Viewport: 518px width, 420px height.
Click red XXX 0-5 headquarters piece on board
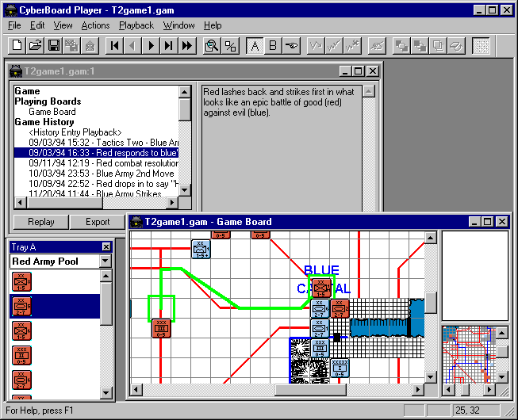point(161,328)
